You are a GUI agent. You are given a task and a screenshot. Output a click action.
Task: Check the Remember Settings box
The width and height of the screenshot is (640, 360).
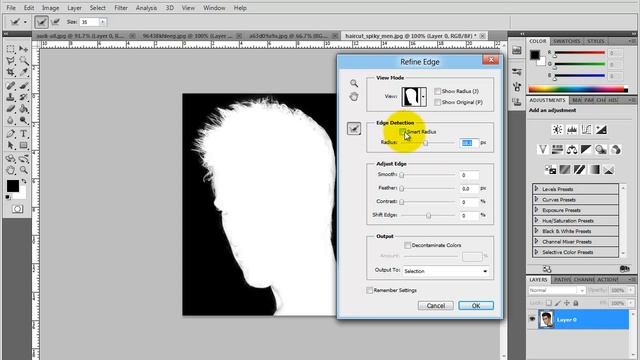coord(369,290)
